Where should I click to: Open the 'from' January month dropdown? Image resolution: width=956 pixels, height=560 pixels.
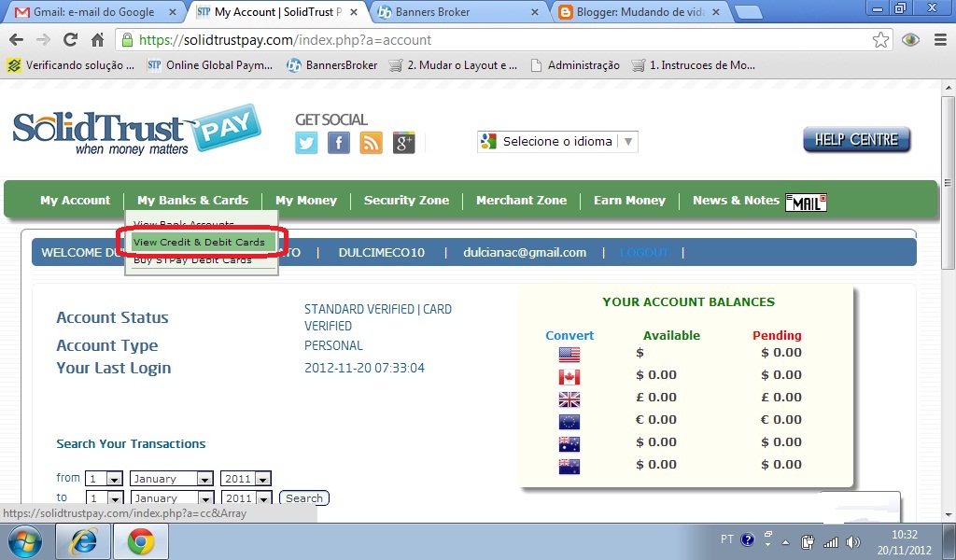pyautogui.click(x=171, y=478)
